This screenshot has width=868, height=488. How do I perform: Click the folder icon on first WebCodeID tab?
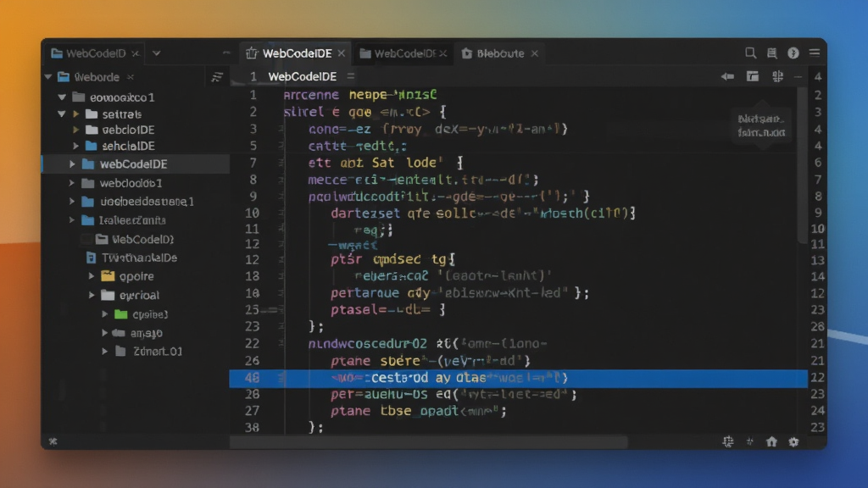[x=57, y=53]
